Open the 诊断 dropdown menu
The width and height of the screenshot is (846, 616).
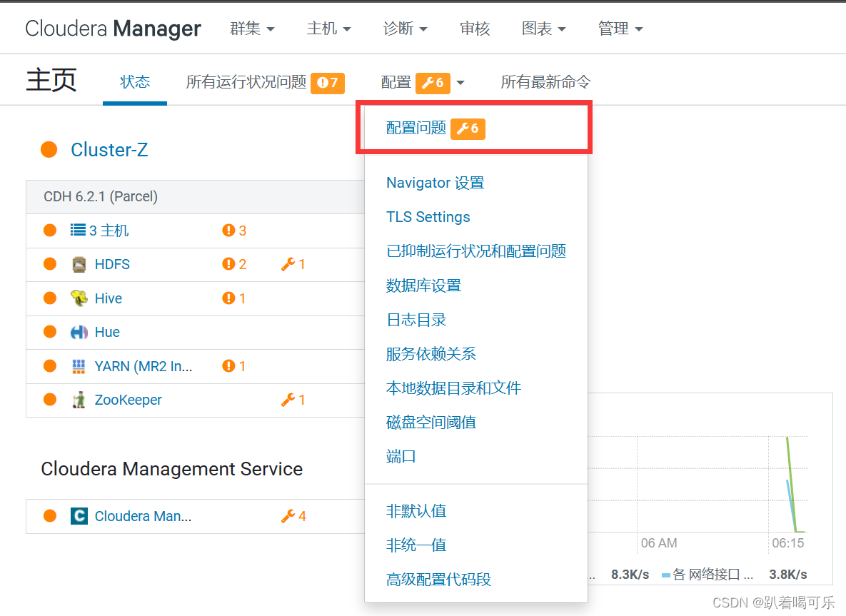[x=405, y=28]
